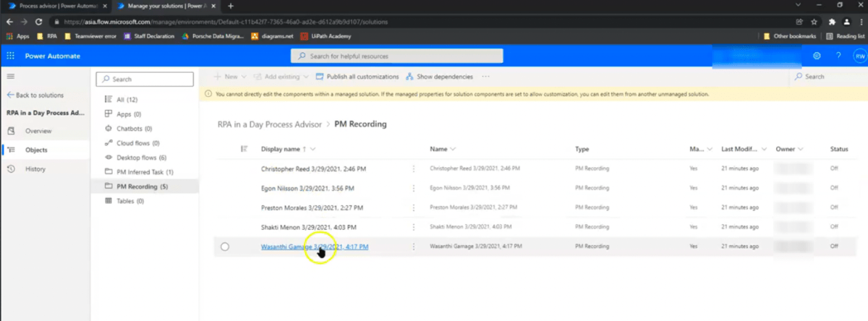Open the Overview page

38,131
